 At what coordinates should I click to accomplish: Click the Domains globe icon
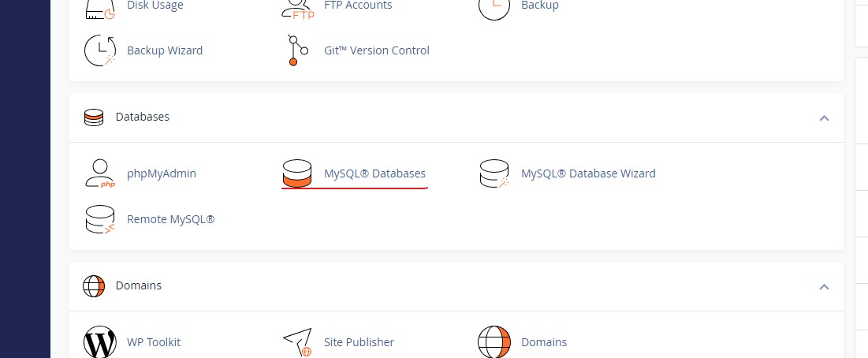pos(494,342)
